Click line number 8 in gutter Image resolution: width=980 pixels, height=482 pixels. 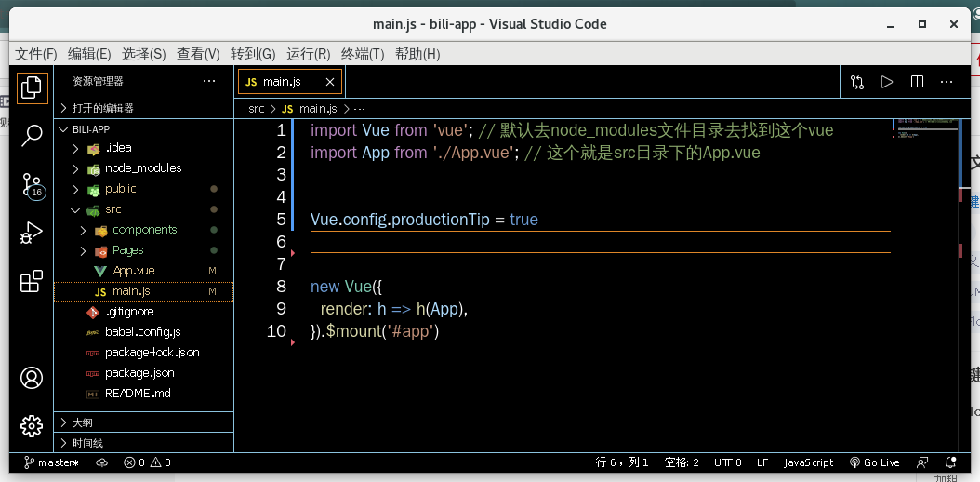(x=281, y=287)
